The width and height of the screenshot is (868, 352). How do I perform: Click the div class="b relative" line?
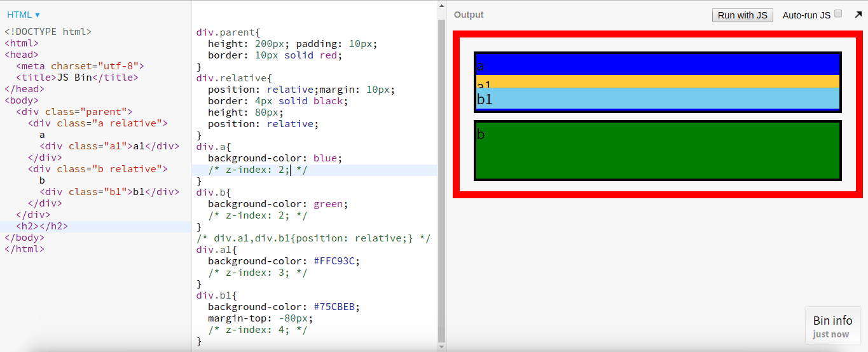coord(98,169)
